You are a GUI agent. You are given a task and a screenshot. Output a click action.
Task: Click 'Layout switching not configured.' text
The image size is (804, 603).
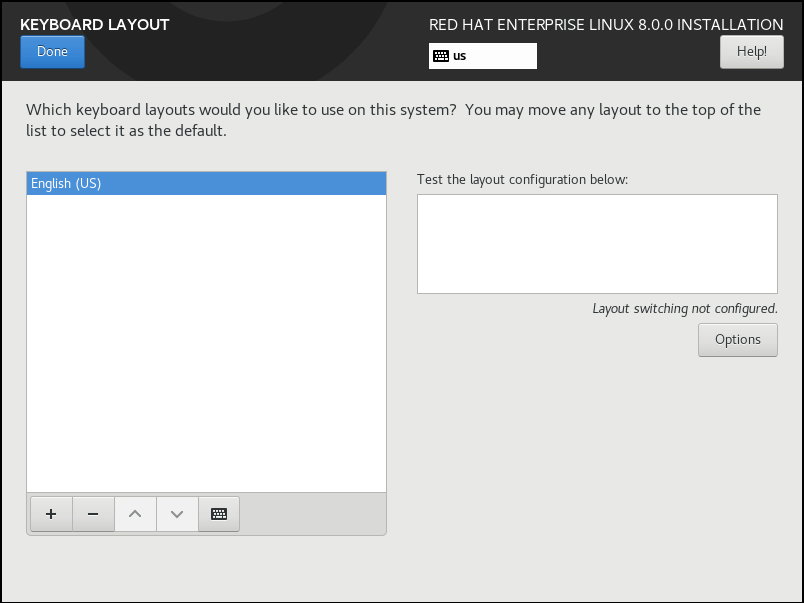pos(685,309)
